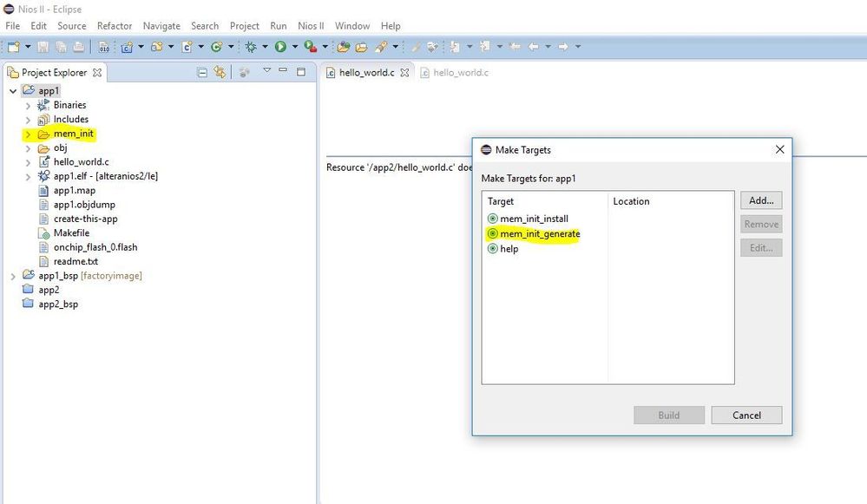Switch to the greyed hello_world.c tab
The height and width of the screenshot is (504, 867).
[x=455, y=72]
